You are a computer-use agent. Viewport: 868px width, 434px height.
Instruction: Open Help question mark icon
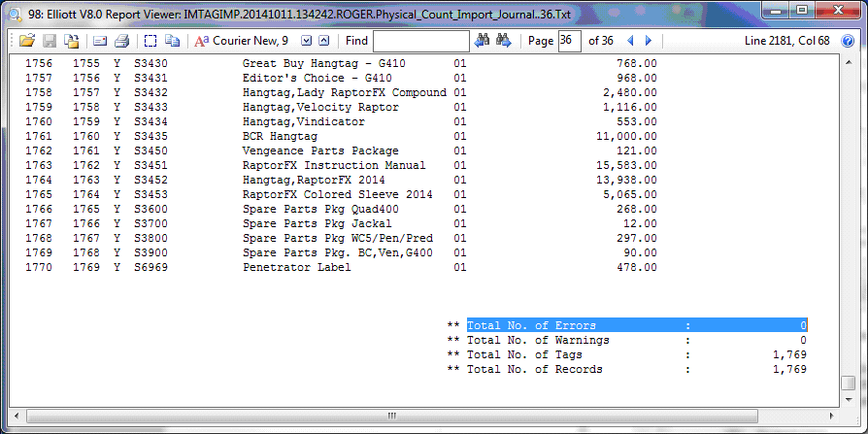[x=848, y=41]
